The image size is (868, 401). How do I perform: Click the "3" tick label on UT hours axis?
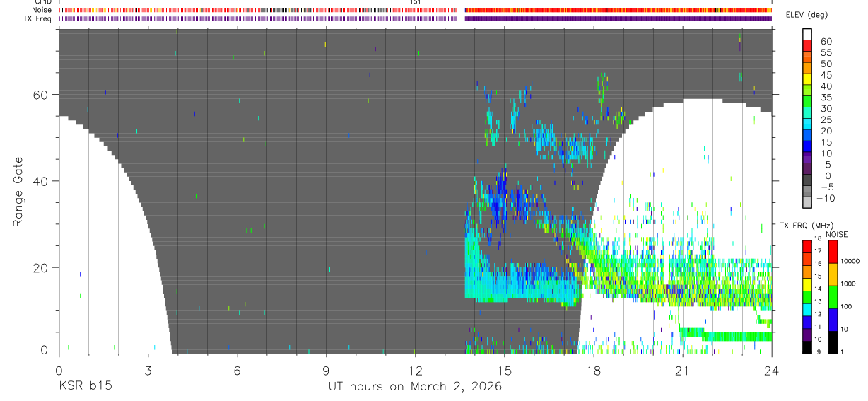(x=148, y=370)
